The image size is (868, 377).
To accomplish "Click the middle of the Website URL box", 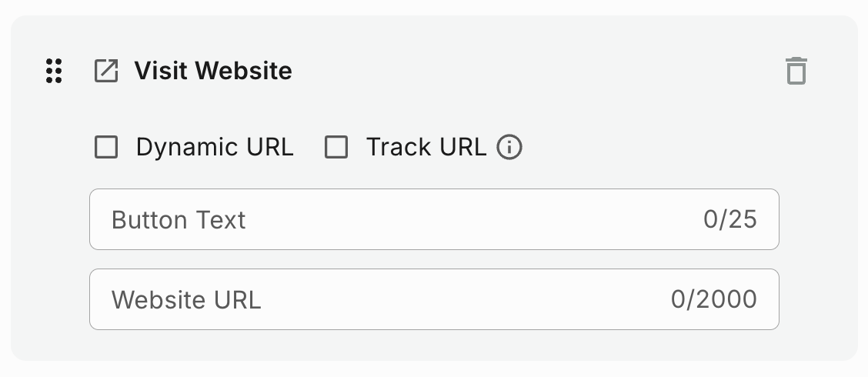I will [x=434, y=299].
